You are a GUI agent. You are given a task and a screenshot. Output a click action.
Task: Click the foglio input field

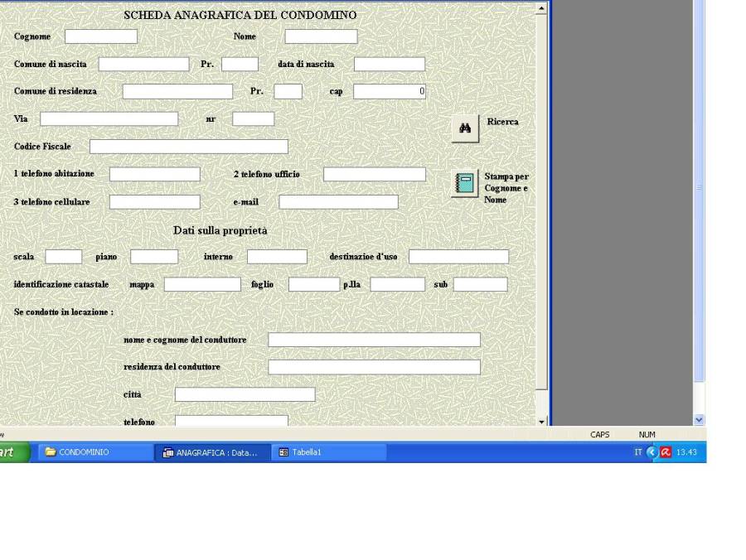314,284
